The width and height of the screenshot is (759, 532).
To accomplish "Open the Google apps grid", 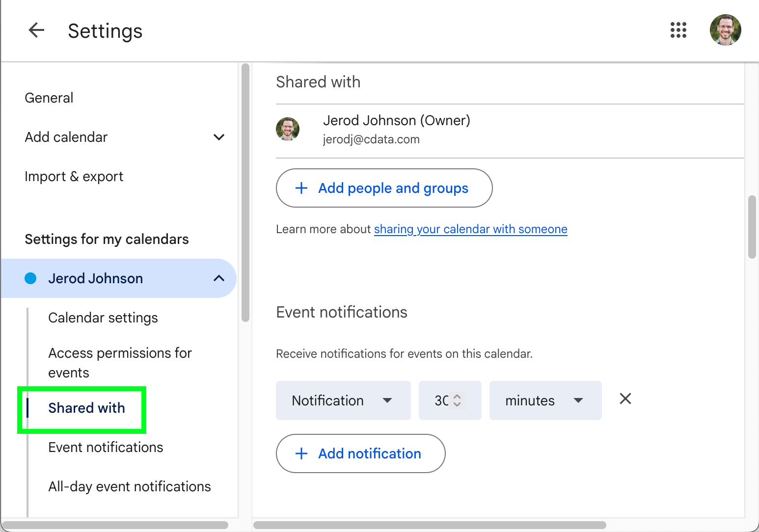I will point(678,30).
